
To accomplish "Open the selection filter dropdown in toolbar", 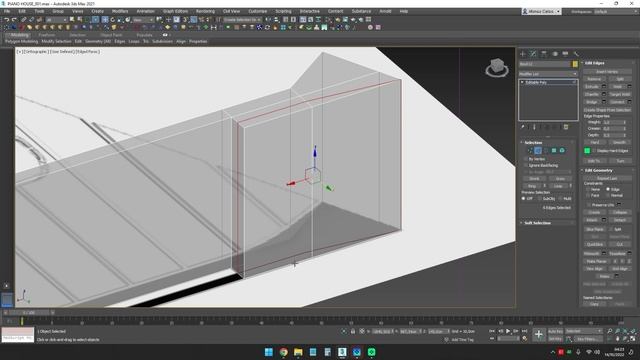I will (56, 20).
